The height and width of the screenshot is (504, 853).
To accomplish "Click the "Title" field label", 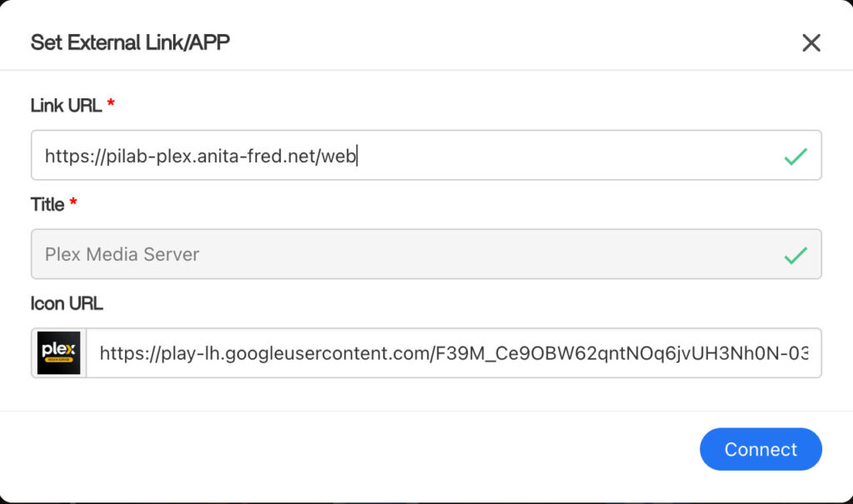I will click(47, 205).
